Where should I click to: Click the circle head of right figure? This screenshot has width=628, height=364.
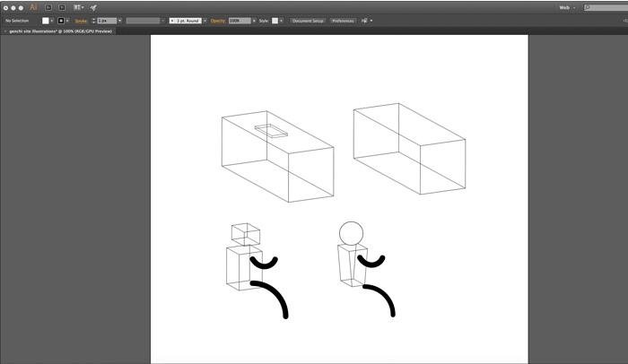(x=352, y=233)
